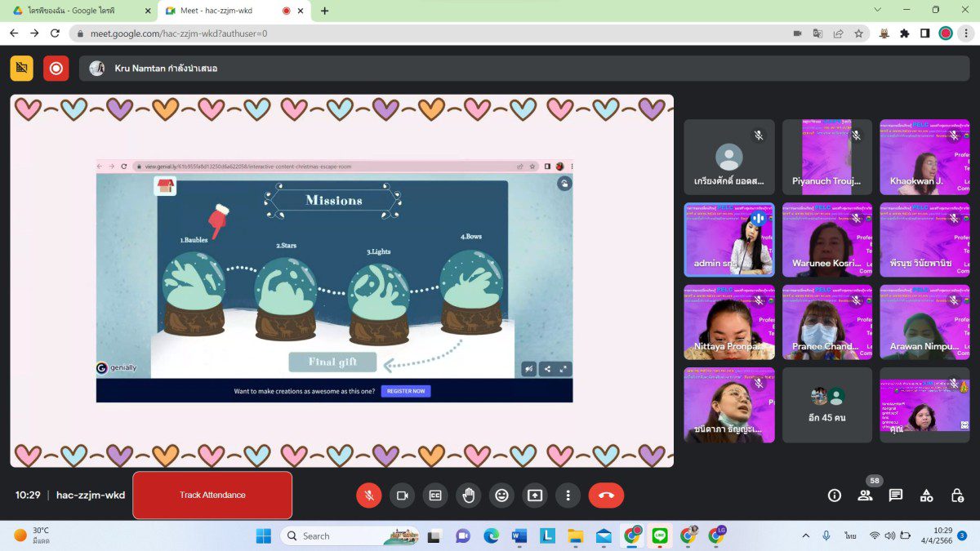Open LINE app from taskbar
Viewport: 980px width, 551px height.
pyautogui.click(x=660, y=536)
